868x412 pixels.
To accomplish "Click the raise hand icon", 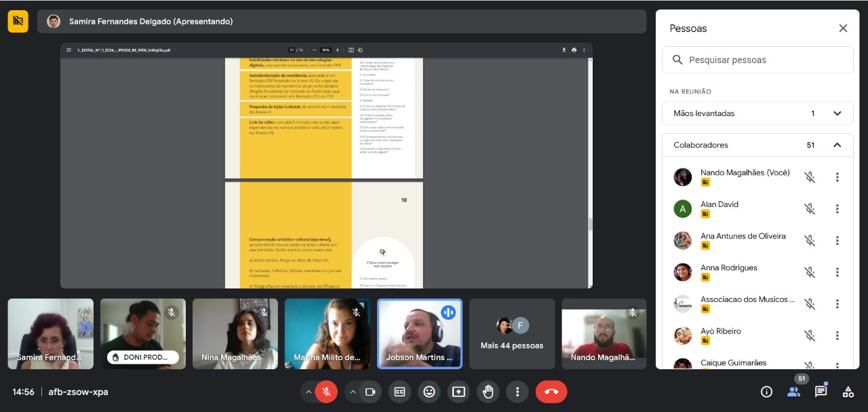I will pos(488,392).
